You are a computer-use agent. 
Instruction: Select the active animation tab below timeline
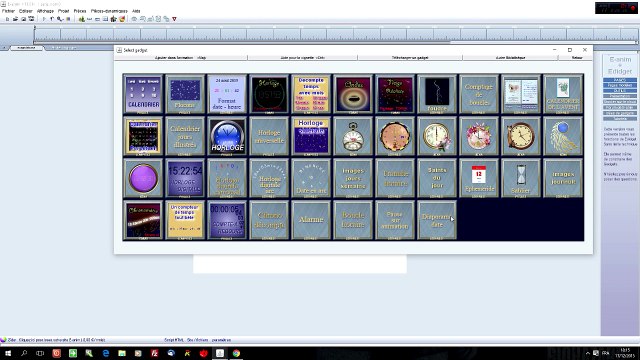click(26, 48)
